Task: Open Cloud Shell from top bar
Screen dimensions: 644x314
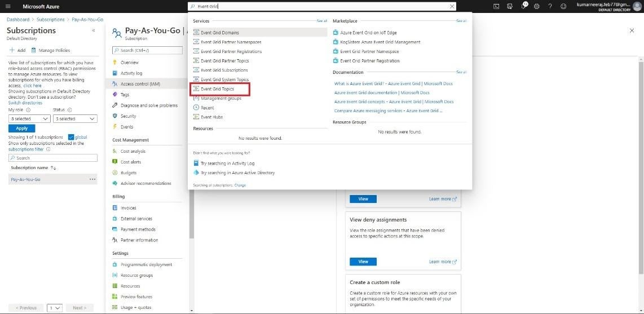Action: click(496, 7)
